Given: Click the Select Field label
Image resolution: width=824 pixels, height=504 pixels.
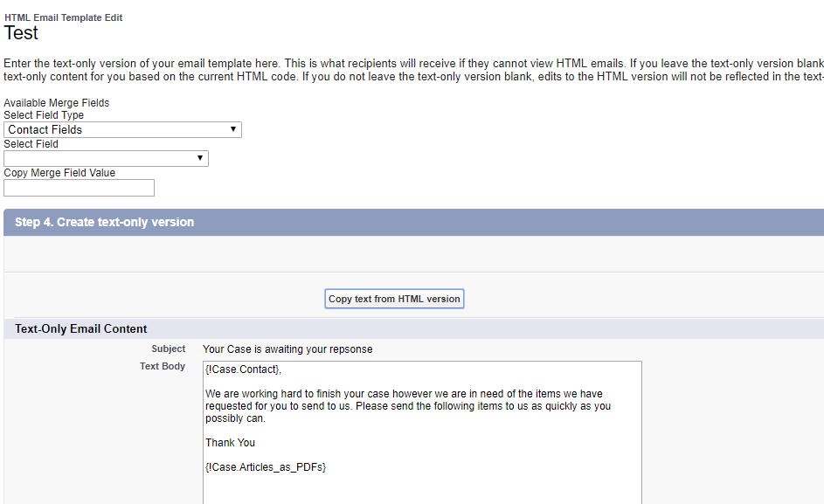Looking at the screenshot, I should pos(31,143).
